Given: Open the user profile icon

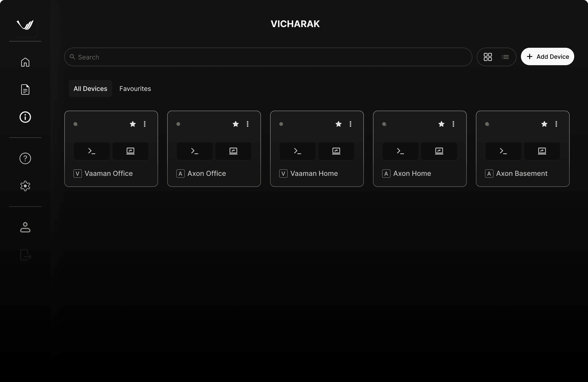Looking at the screenshot, I should coord(25,227).
